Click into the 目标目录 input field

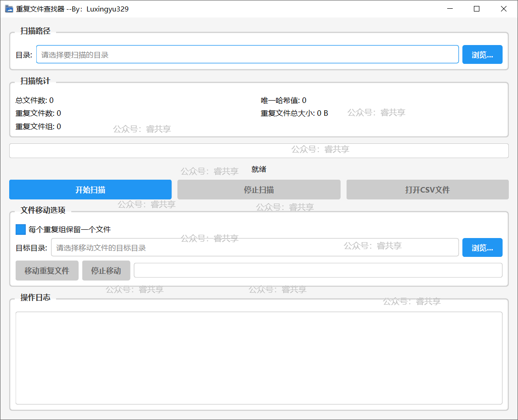tap(255, 248)
